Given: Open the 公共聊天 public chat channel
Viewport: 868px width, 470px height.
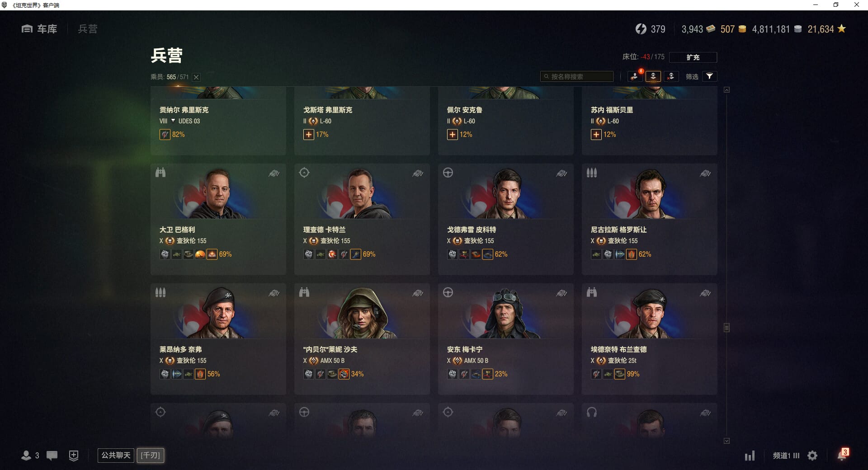Looking at the screenshot, I should click(x=116, y=455).
